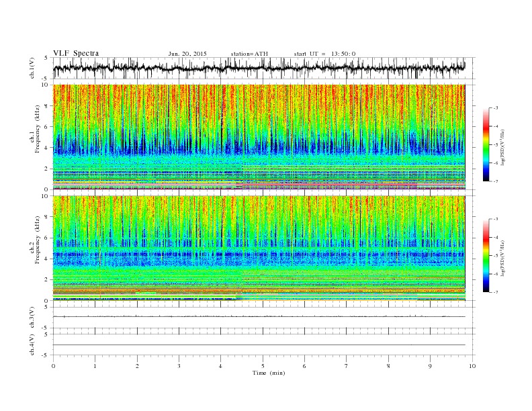This screenshot has width=532, height=411.
Task: Click the ch.1 PSD color scale bar
Action: pyautogui.click(x=486, y=144)
